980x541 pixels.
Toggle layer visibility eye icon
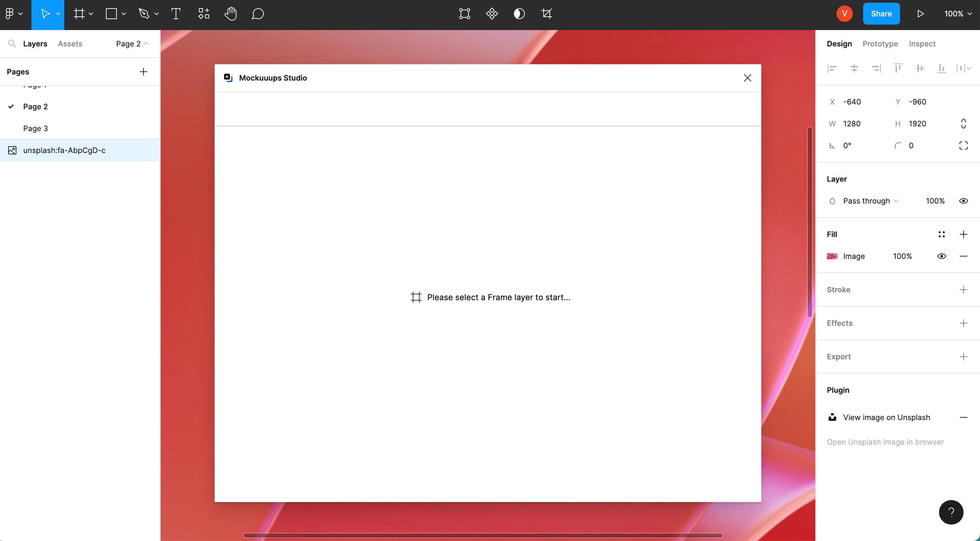pyautogui.click(x=963, y=201)
